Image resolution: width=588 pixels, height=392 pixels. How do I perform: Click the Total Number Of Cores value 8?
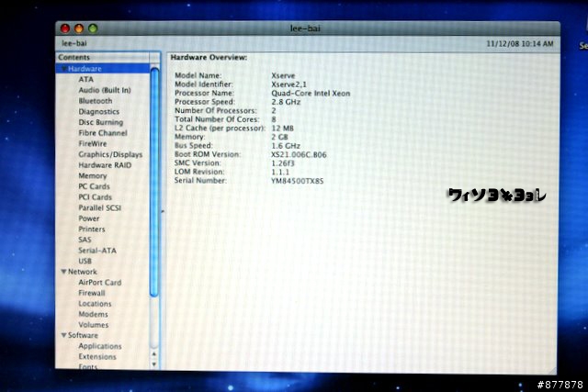[x=274, y=119]
